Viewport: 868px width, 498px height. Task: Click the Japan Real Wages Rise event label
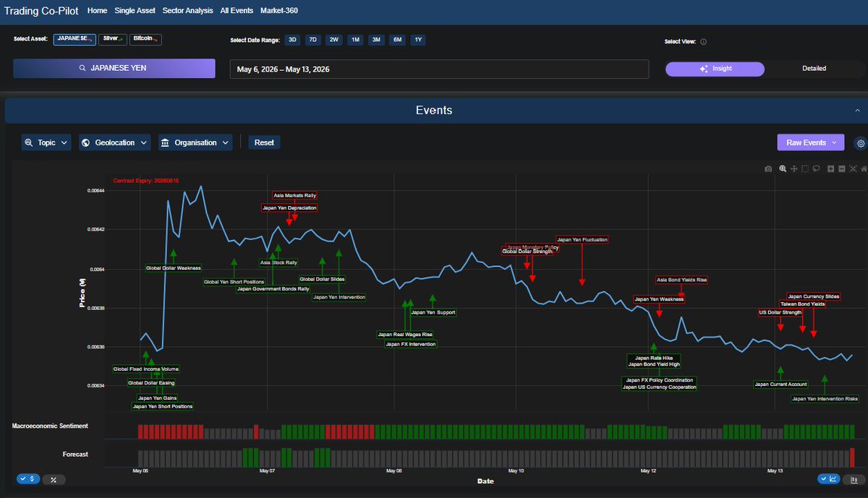405,335
